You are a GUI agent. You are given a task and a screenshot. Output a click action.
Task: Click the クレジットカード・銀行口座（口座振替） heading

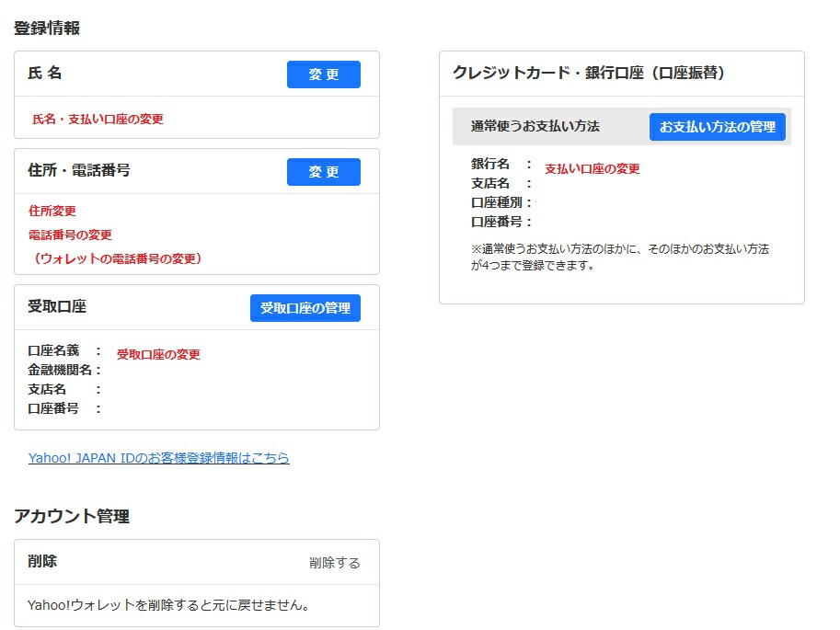point(588,74)
